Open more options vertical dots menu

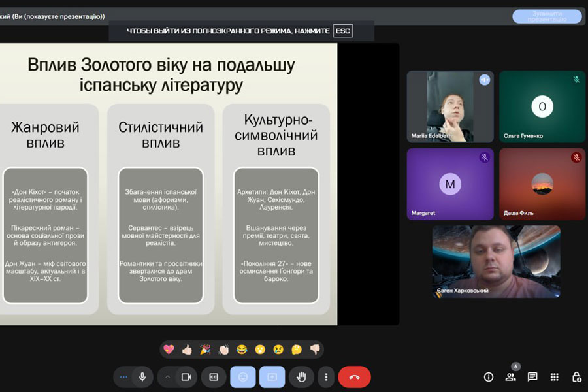click(x=326, y=377)
